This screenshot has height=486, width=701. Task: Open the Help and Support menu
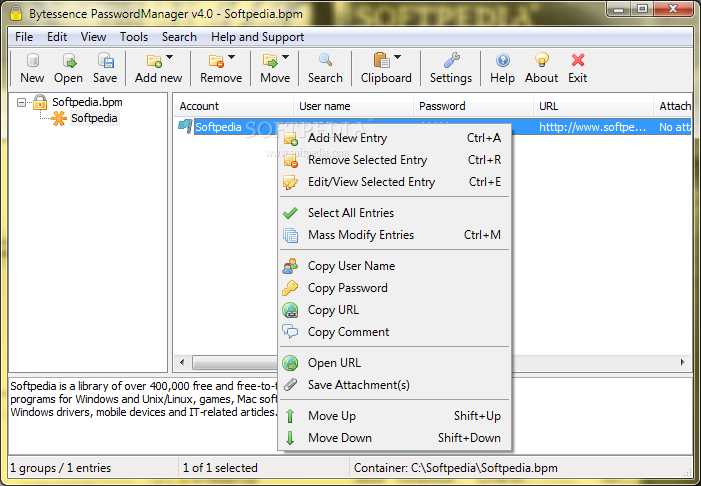click(x=258, y=37)
